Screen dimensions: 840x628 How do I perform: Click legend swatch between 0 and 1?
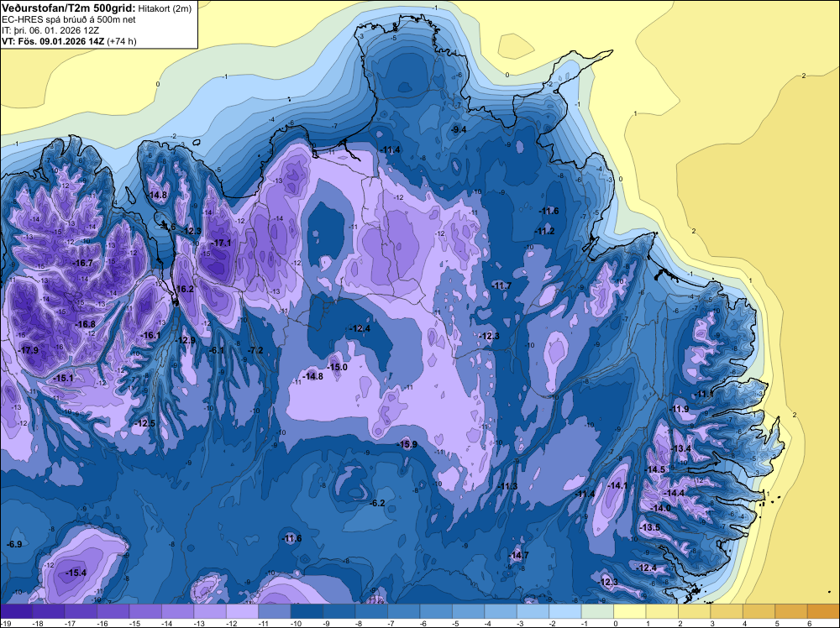[x=630, y=611]
